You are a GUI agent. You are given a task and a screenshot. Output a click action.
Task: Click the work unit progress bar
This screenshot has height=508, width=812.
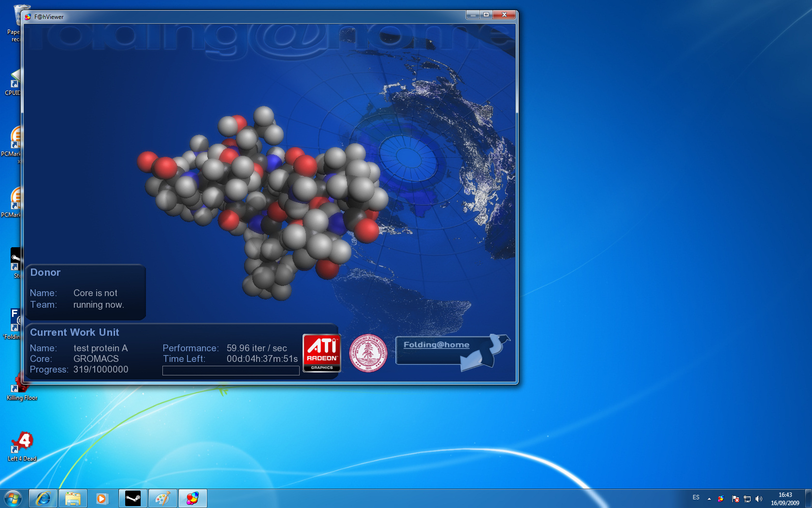click(x=231, y=371)
